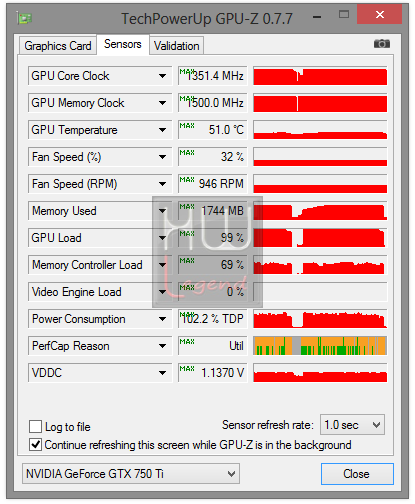
Task: Click the 69 % memory controller load value
Action: click(213, 265)
